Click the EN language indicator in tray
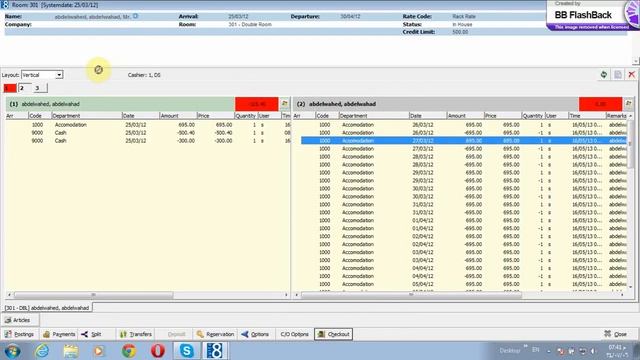 coord(536,350)
